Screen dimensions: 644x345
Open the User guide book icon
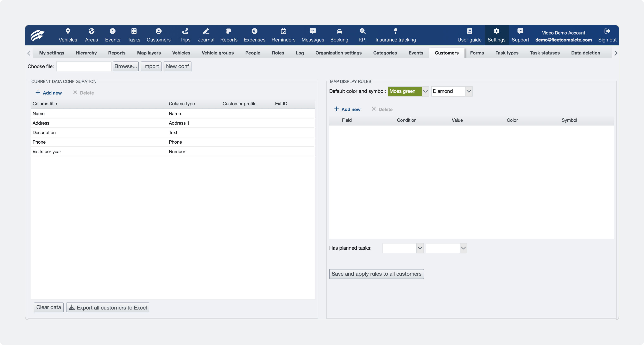pos(469,31)
